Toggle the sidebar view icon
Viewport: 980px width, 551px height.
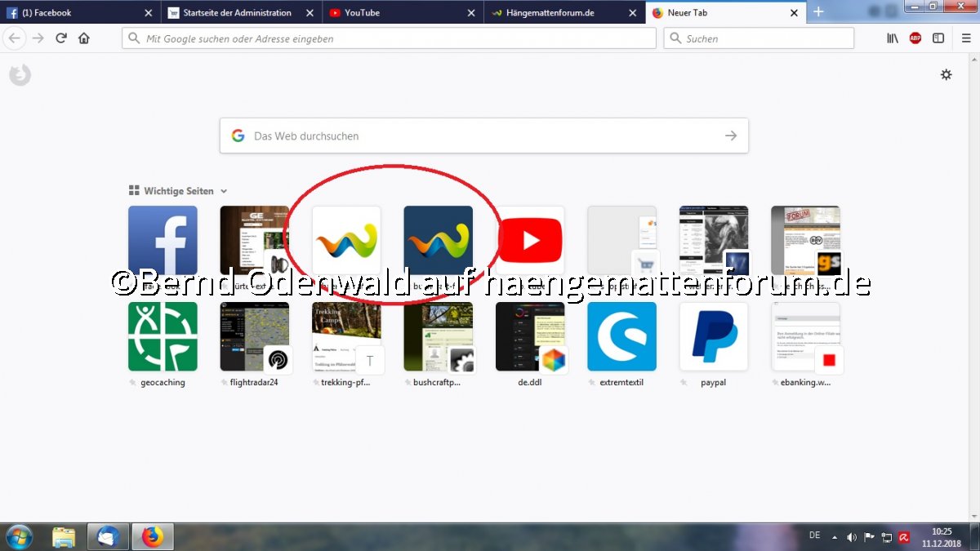(x=938, y=38)
